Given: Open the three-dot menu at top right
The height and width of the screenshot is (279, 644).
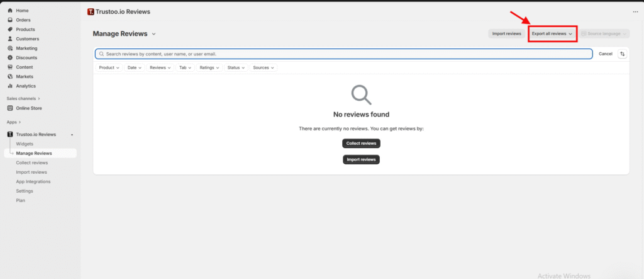Looking at the screenshot, I should [635, 12].
